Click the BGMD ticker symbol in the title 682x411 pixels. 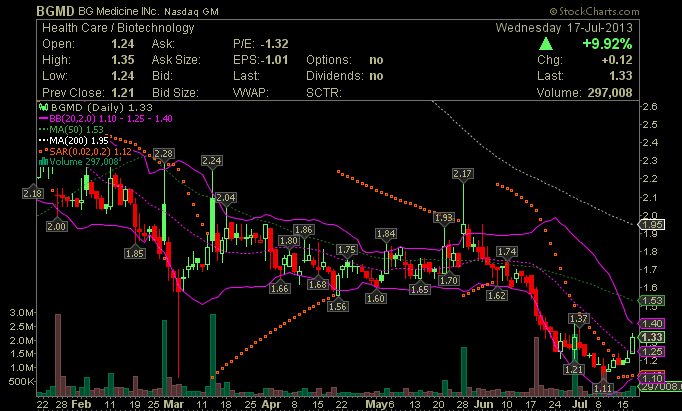pos(55,11)
